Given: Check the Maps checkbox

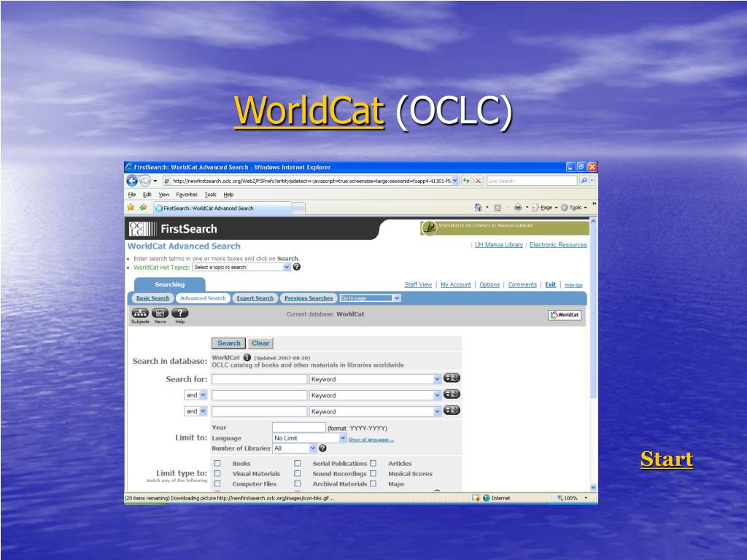Looking at the screenshot, I should point(373,484).
